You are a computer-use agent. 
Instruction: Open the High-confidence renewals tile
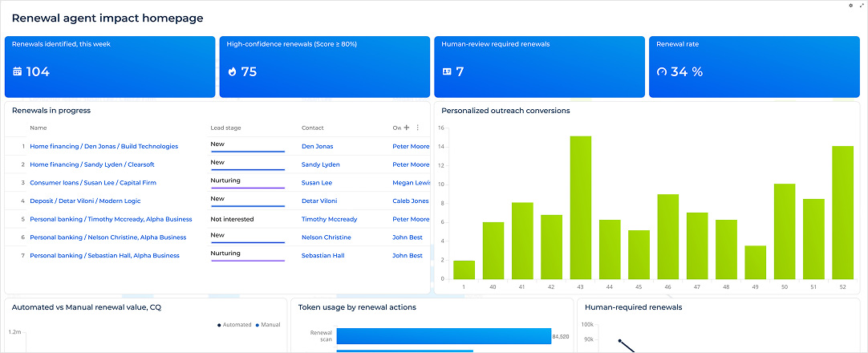323,67
